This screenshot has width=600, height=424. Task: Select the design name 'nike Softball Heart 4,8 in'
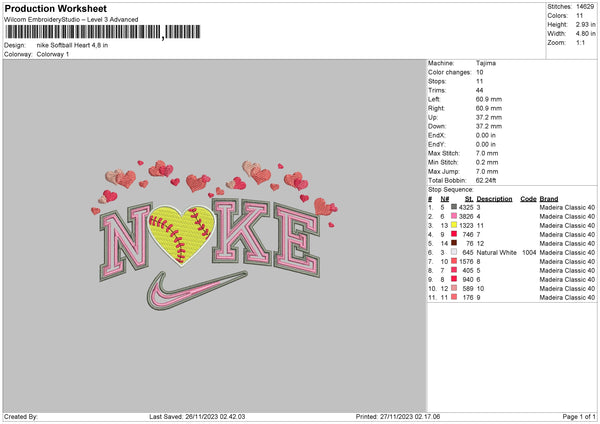[x=72, y=45]
